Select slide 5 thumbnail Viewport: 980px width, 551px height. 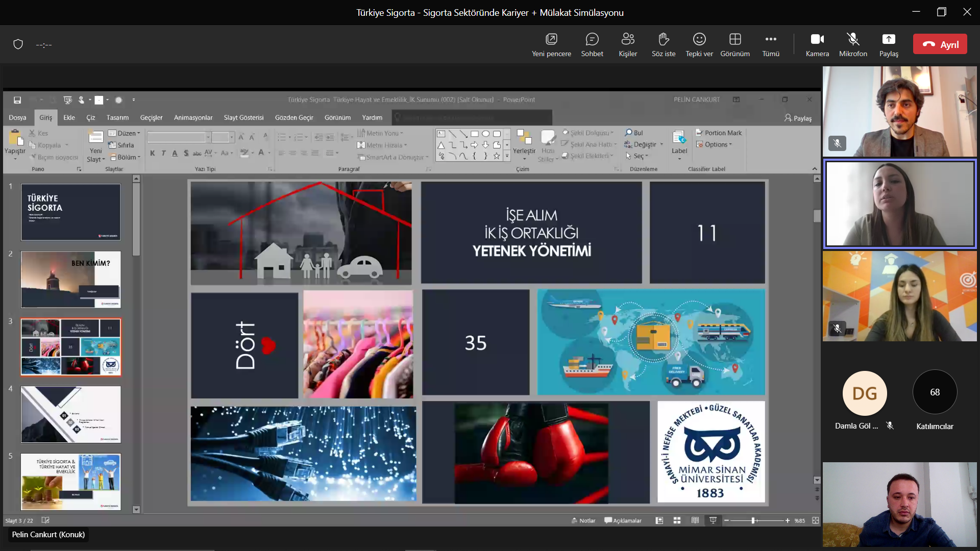click(71, 482)
